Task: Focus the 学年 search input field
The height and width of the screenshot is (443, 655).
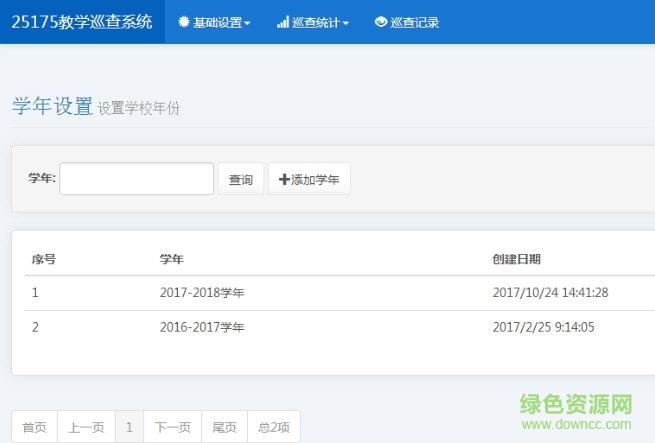Action: pos(137,179)
